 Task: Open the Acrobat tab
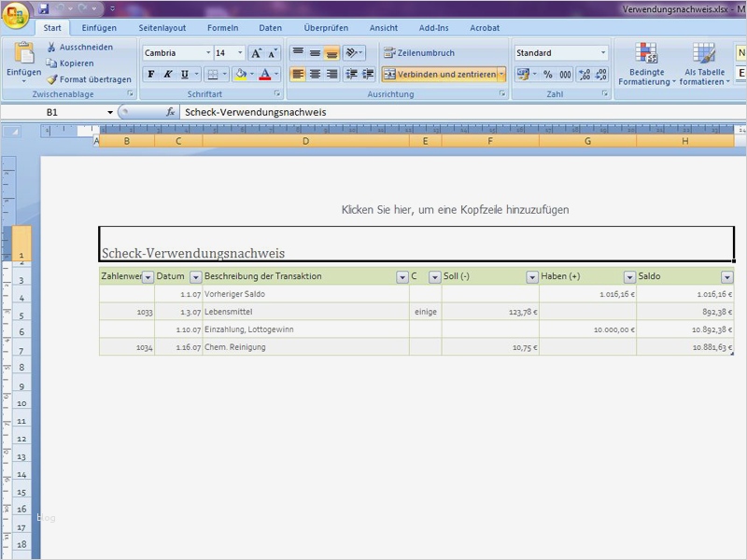point(485,28)
